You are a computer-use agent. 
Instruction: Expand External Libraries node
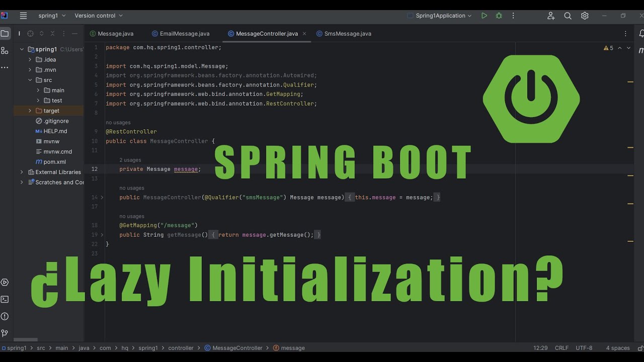(22, 172)
